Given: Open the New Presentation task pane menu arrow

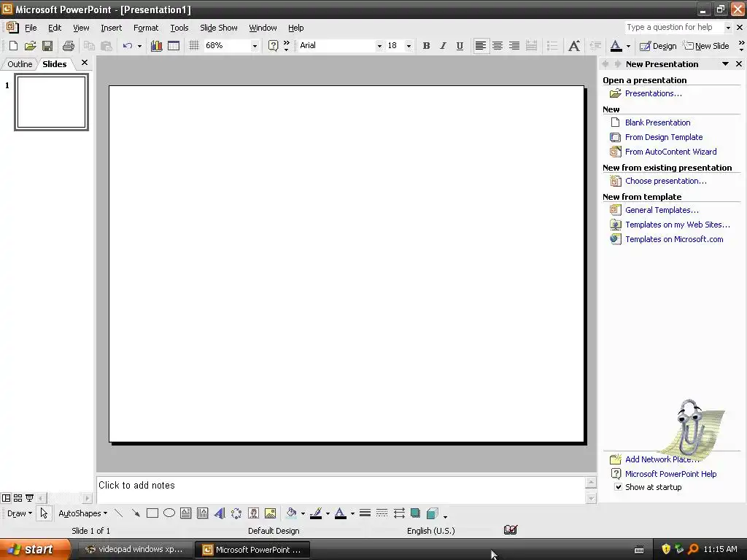Looking at the screenshot, I should pos(725,64).
